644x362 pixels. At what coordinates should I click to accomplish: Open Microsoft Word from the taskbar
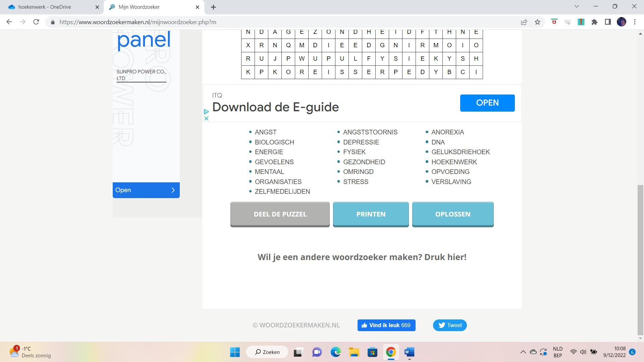[409, 352]
